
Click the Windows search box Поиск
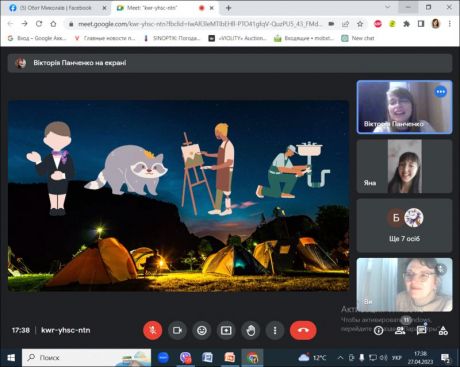(86, 358)
